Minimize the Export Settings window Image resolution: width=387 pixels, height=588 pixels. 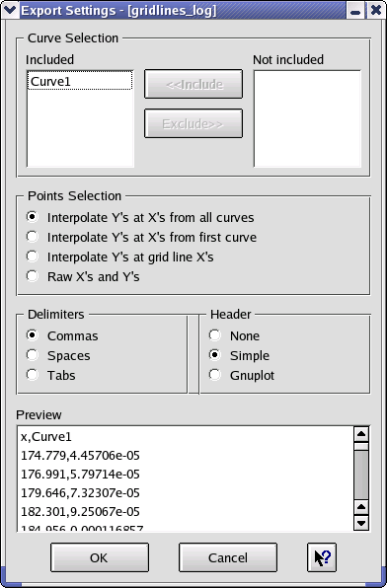(x=354, y=10)
